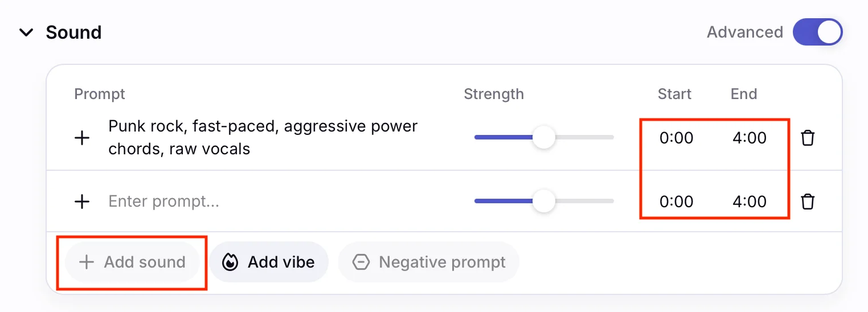Set start time of first prompt row
Viewport: 868px width, 312px height.
(x=676, y=138)
